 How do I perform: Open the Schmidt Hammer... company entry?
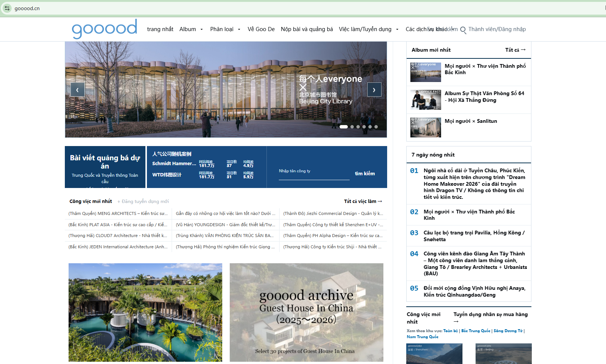174,164
